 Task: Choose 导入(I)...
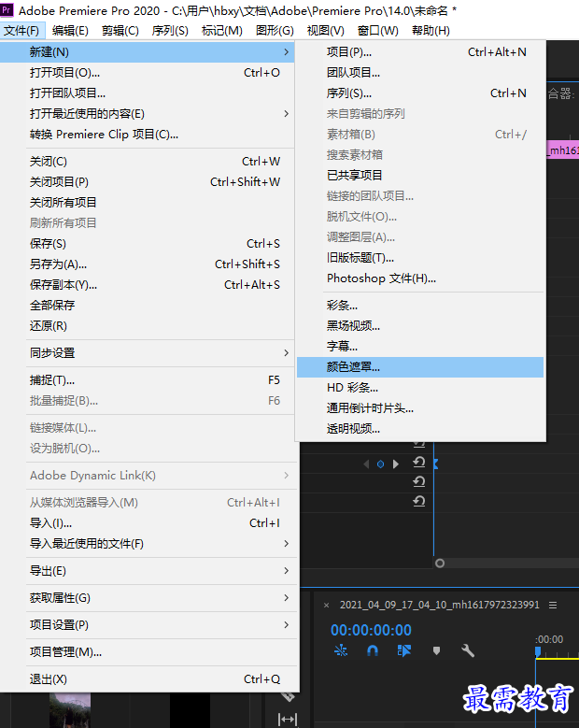click(148, 523)
